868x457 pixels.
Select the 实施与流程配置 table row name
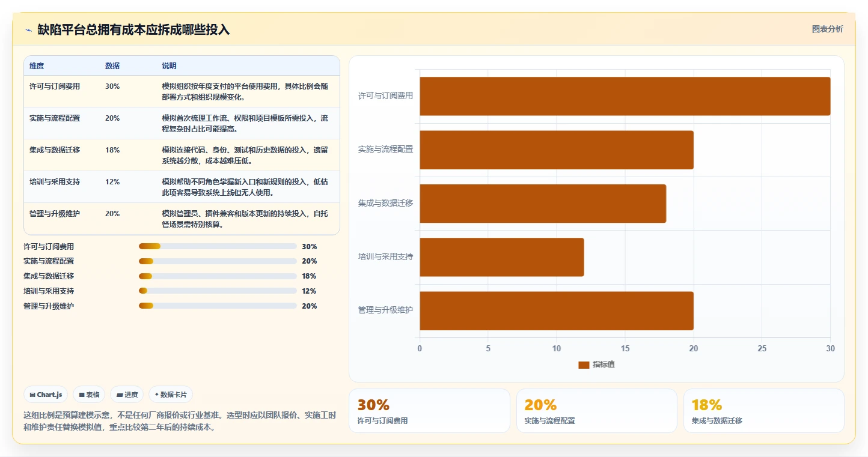pos(55,118)
